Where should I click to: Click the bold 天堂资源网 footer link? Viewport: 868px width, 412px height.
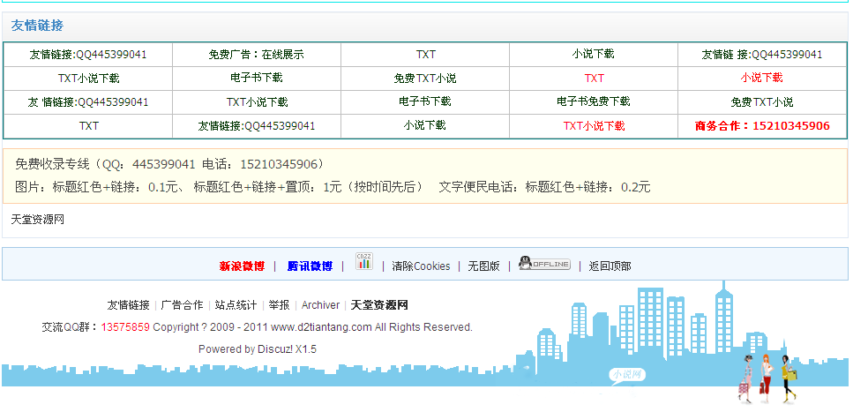(x=379, y=305)
